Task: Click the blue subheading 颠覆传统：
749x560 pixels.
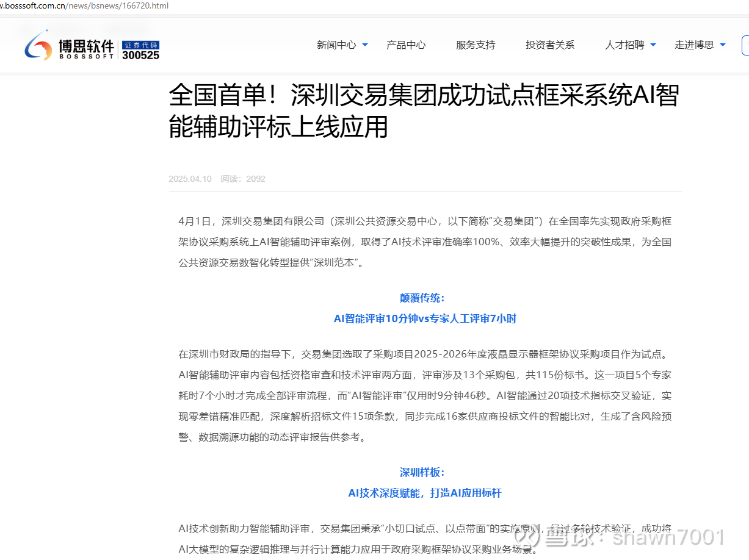Action: click(x=422, y=298)
